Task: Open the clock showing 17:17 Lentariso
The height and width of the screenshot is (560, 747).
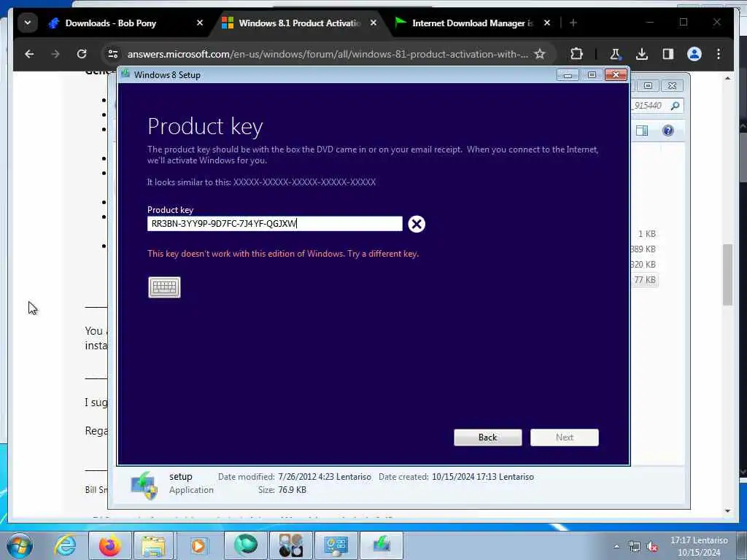Action: (x=699, y=546)
